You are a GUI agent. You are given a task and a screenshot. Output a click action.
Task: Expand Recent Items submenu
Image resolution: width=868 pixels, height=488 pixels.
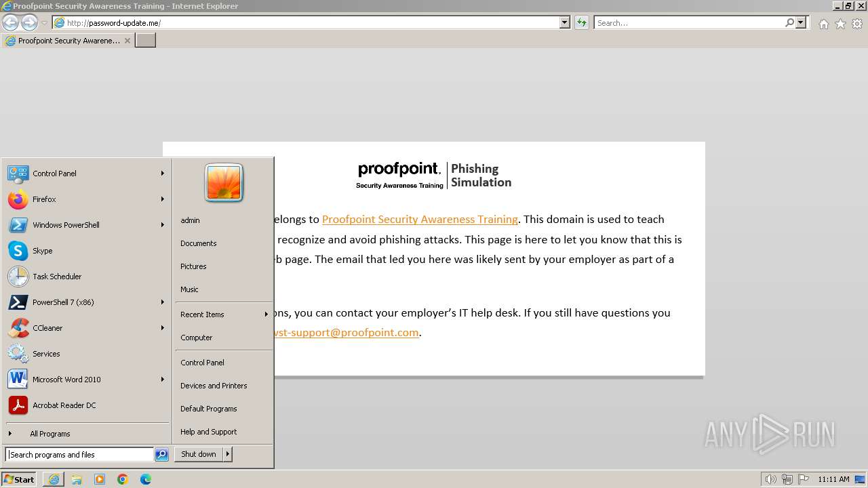[223, 314]
